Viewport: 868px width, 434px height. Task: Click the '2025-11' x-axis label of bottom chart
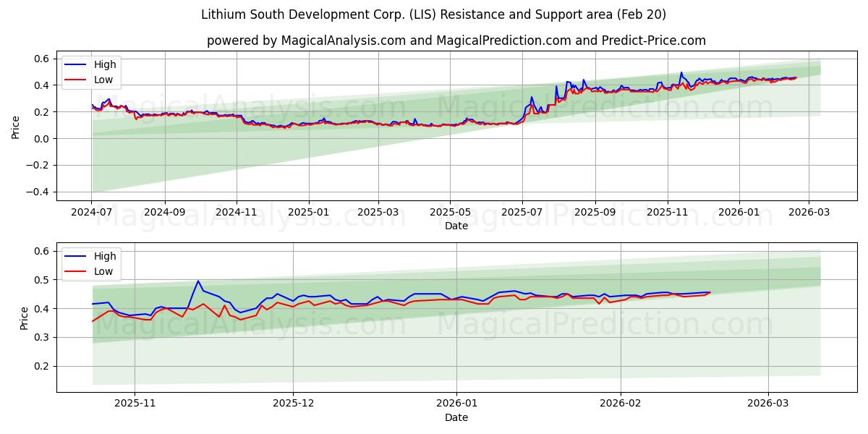[x=135, y=404]
